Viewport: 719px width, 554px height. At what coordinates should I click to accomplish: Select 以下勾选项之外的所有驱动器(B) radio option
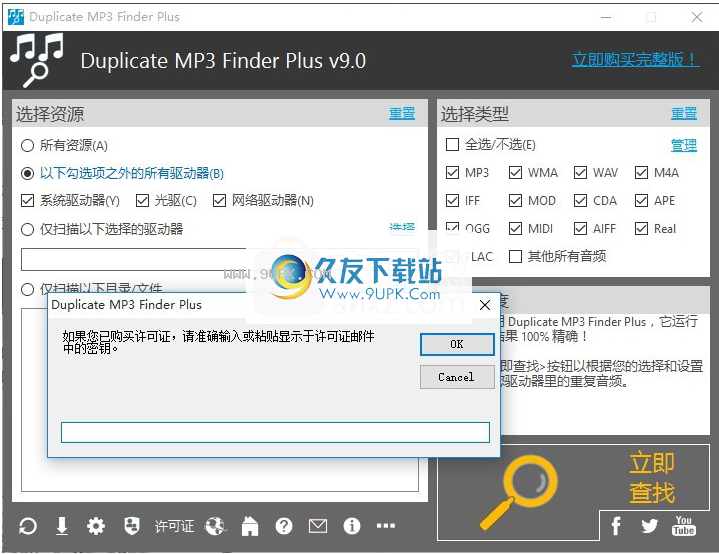(28, 174)
